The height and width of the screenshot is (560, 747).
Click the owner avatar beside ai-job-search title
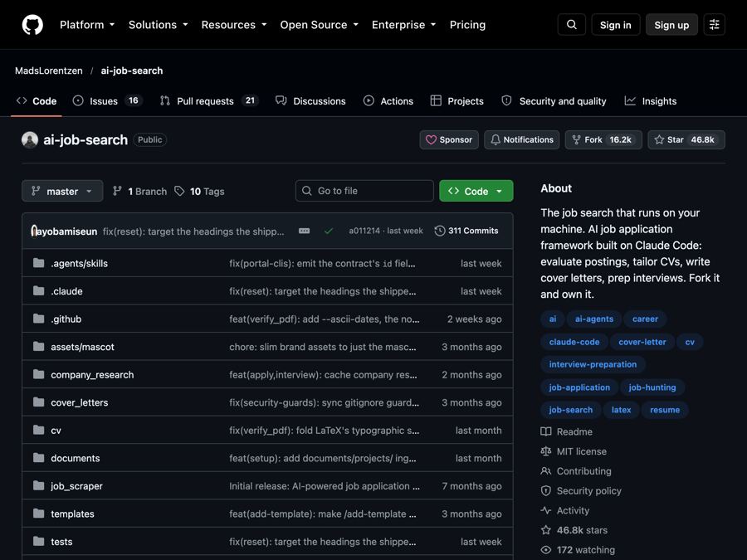pos(30,140)
